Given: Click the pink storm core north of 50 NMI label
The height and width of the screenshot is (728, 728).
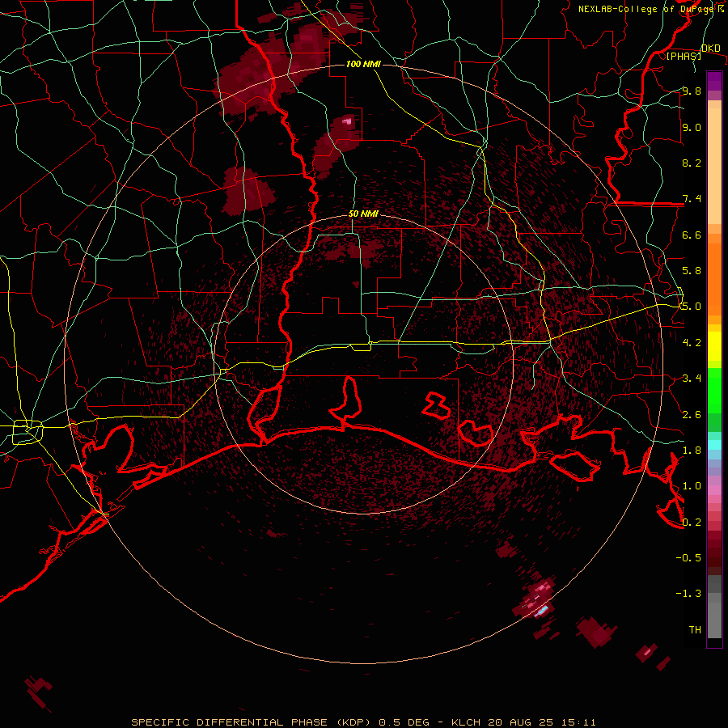Looking at the screenshot, I should 347,121.
